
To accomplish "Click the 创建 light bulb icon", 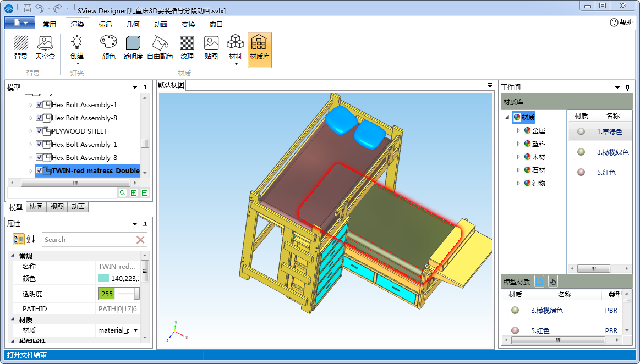I will coord(76,42).
